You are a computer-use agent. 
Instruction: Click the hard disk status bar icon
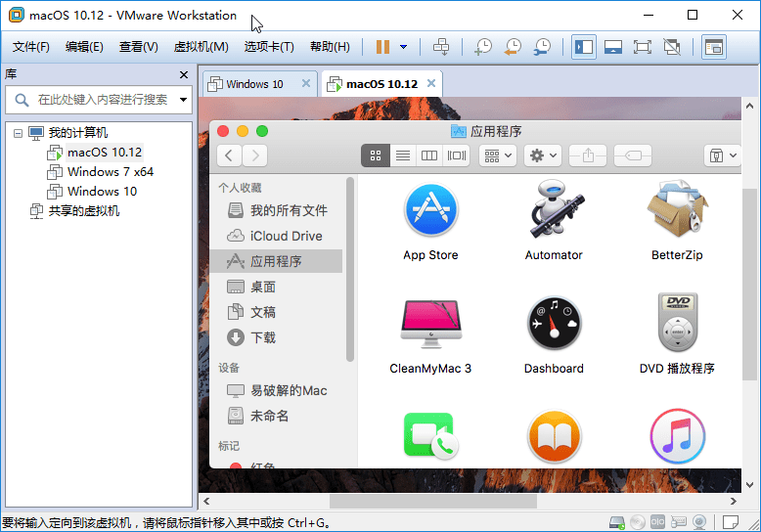click(x=617, y=522)
